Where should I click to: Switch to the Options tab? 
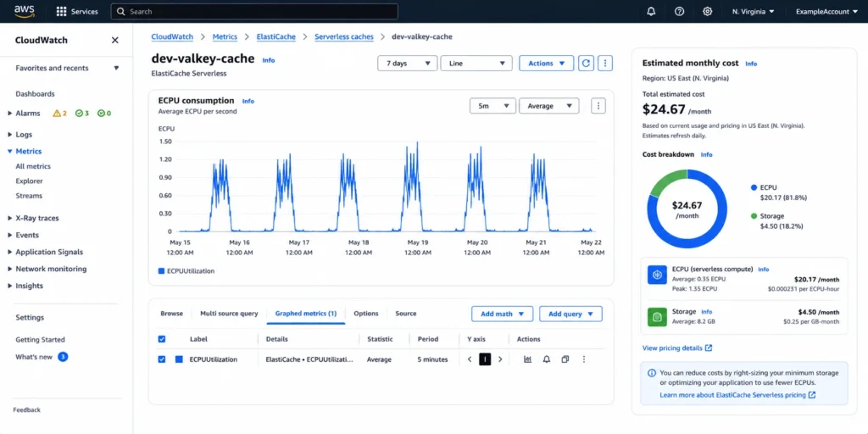(366, 314)
